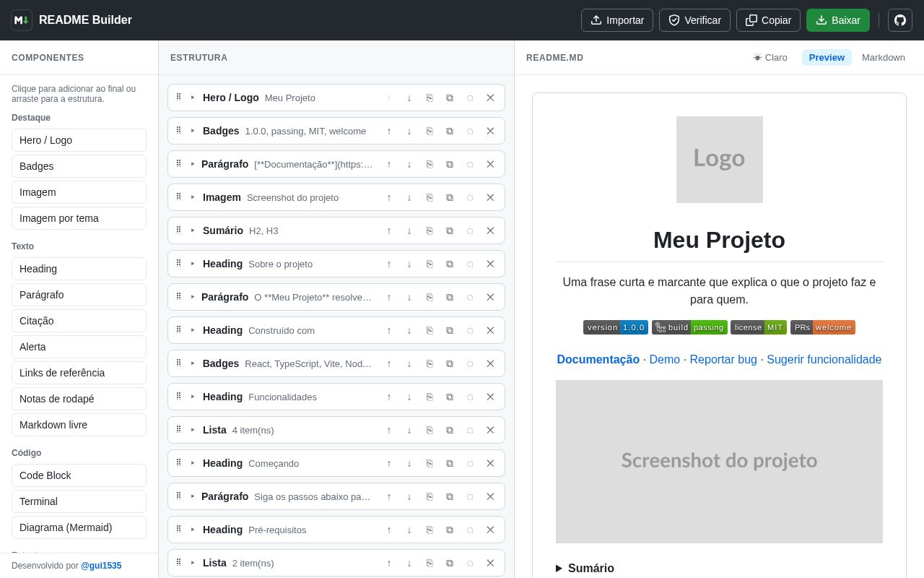924x578 pixels.
Task: Grab drag handle of Heading Pré-requisitos
Action: click(x=179, y=530)
